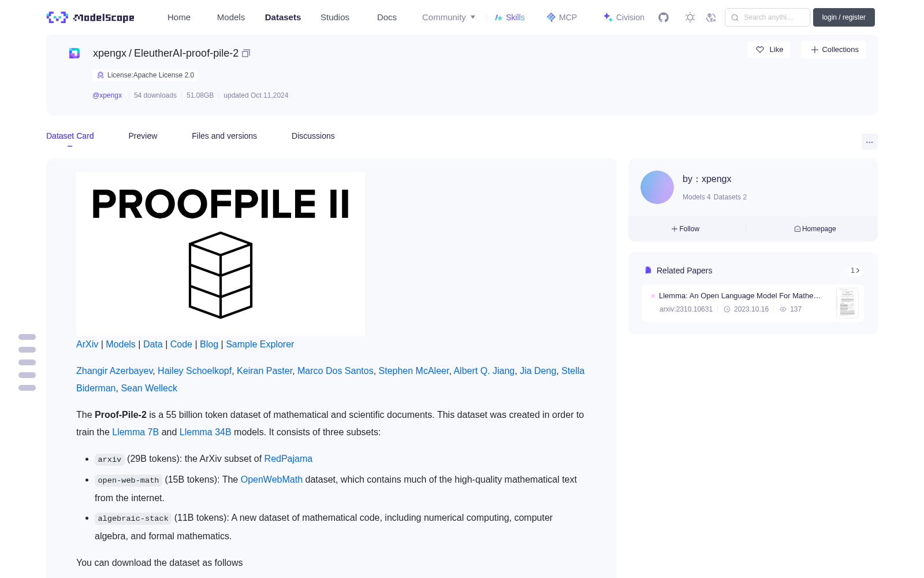Open the GitHub icon link
This screenshot has height=578, width=924.
coord(664,17)
